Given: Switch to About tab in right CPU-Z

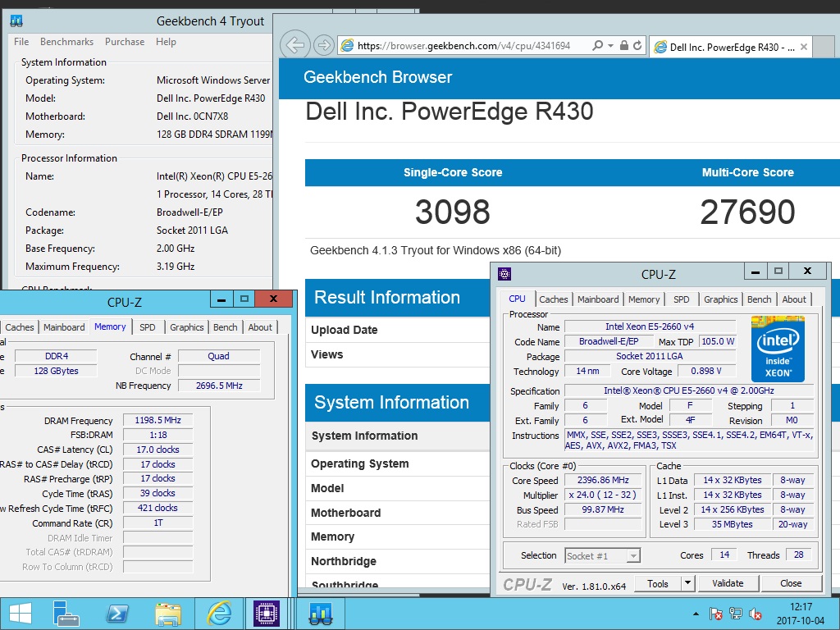Looking at the screenshot, I should (794, 299).
